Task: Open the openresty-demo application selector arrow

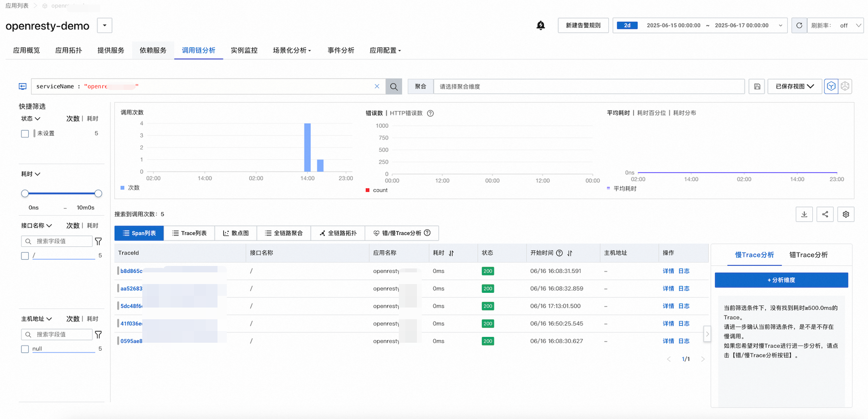Action: [x=105, y=25]
